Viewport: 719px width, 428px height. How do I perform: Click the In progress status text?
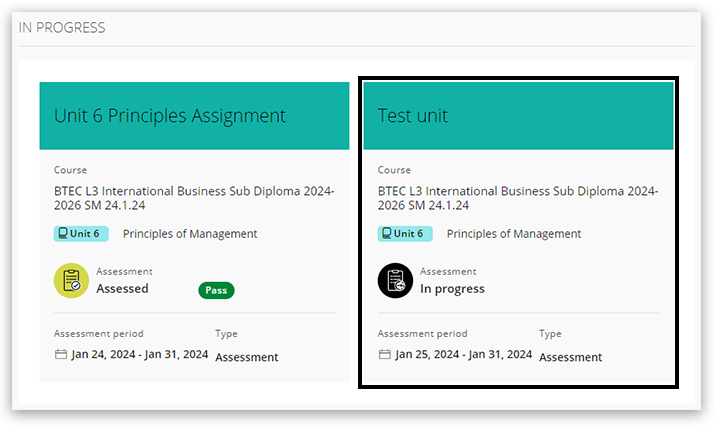(x=452, y=289)
